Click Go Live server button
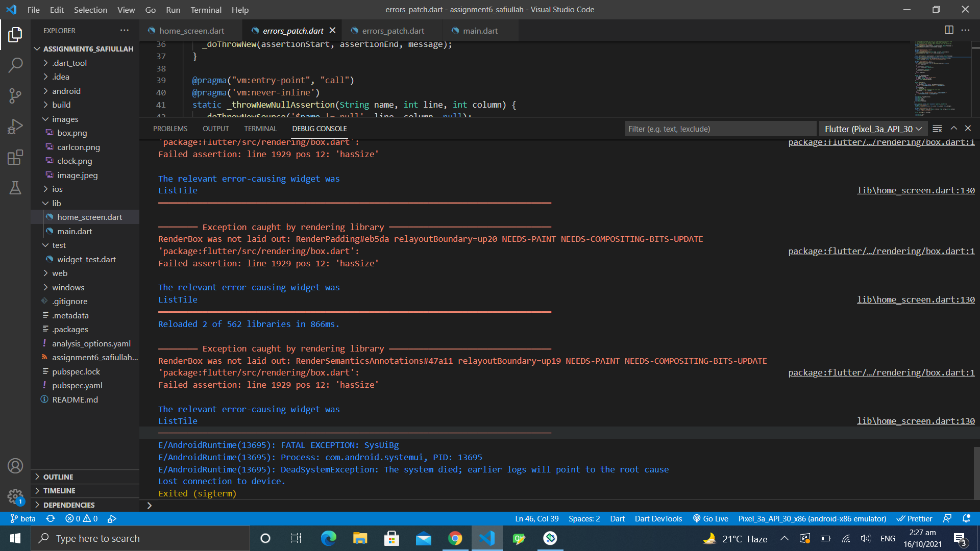Screen dimensions: 980x551 [x=710, y=518]
